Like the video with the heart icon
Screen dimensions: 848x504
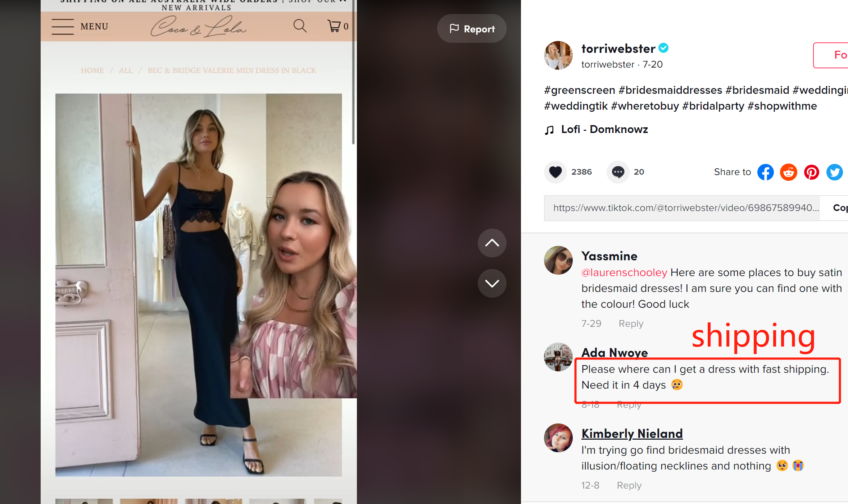tap(555, 172)
